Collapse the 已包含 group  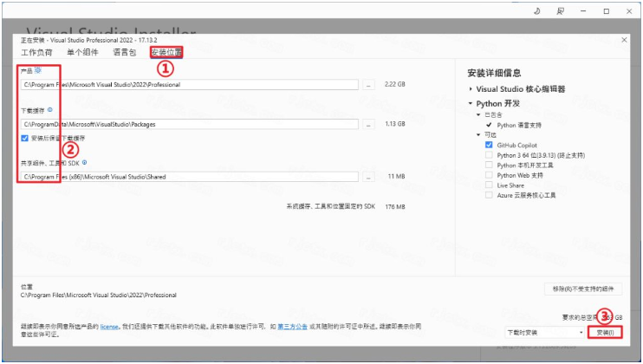478,114
